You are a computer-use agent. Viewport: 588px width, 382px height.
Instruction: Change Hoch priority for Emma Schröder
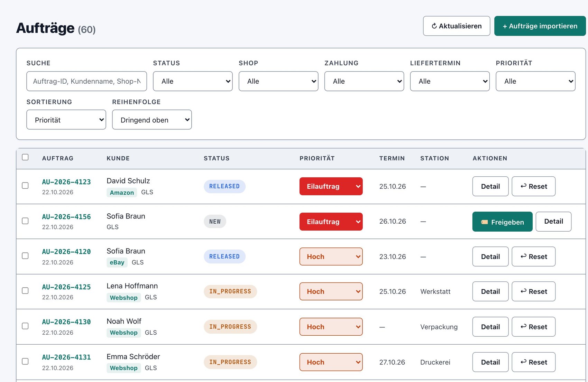[x=331, y=362]
